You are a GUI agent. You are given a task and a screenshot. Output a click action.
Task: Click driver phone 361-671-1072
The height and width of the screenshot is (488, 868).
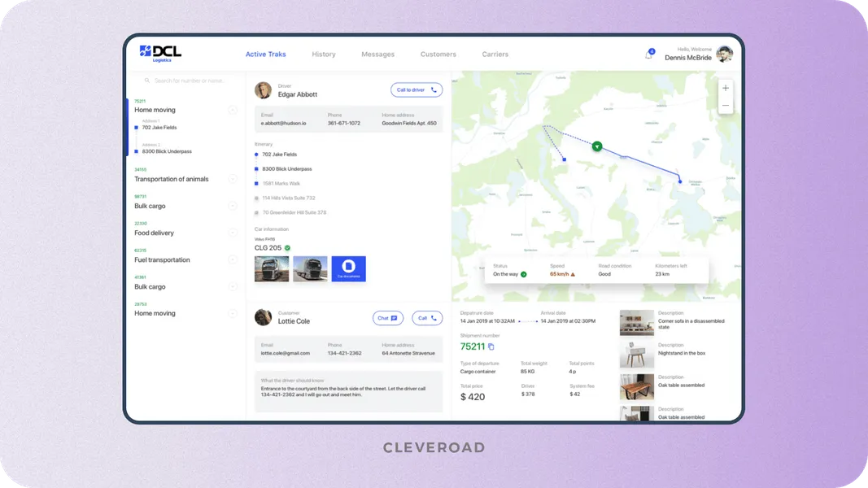(344, 124)
